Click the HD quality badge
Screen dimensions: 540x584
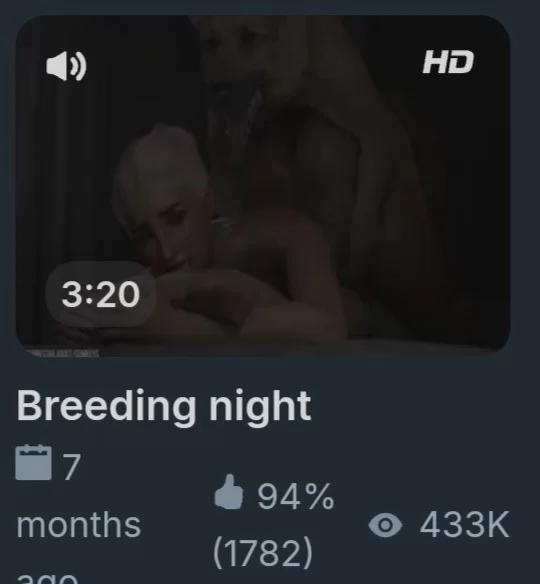[x=448, y=62]
